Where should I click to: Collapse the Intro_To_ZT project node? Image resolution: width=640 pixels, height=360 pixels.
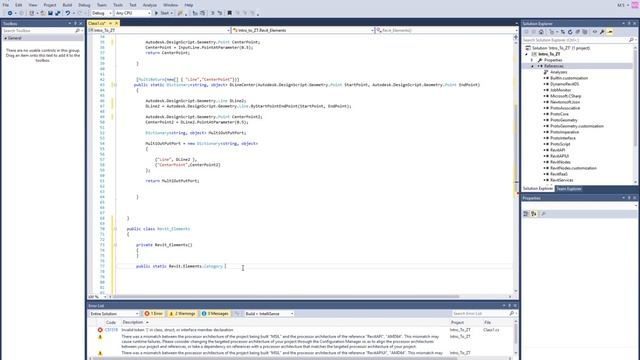pyautogui.click(x=526, y=54)
